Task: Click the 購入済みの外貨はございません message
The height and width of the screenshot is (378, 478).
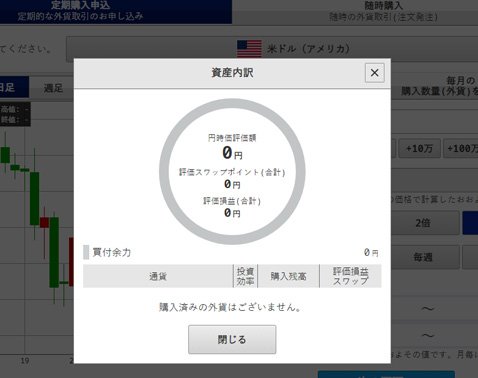Action: tap(230, 307)
